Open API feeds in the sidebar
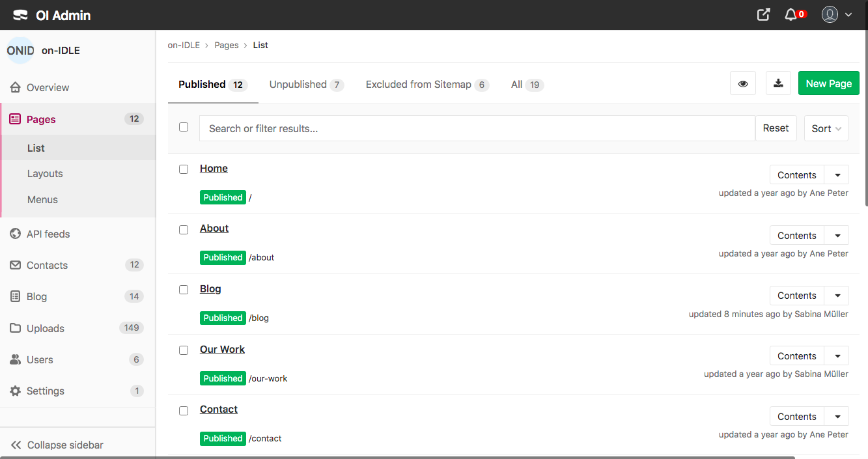The image size is (868, 459). point(48,234)
